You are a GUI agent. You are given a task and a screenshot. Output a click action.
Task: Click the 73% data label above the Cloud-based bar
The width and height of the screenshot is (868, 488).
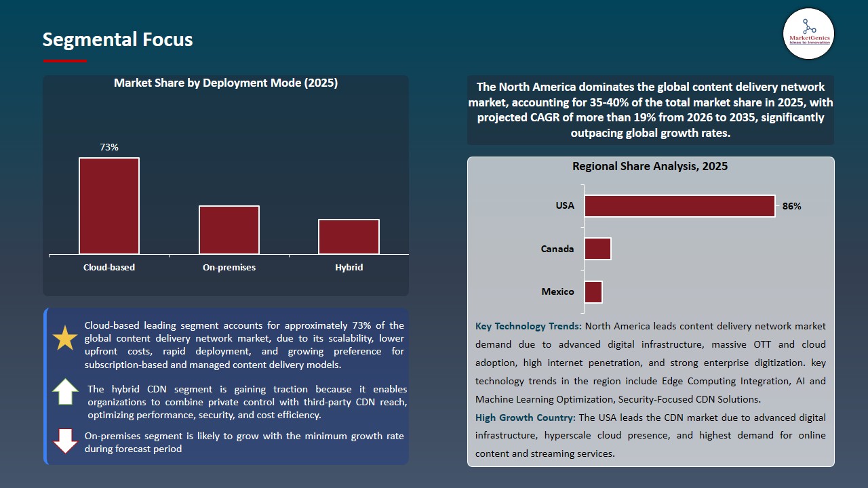[x=108, y=146]
